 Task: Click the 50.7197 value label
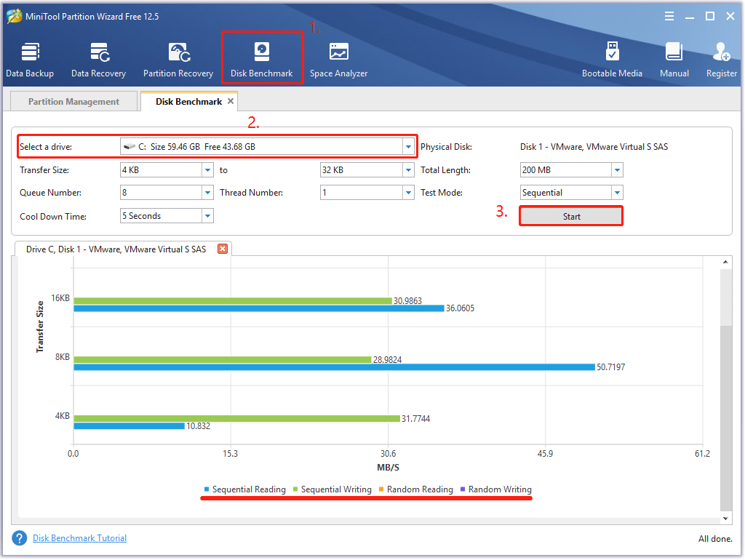[x=611, y=367]
